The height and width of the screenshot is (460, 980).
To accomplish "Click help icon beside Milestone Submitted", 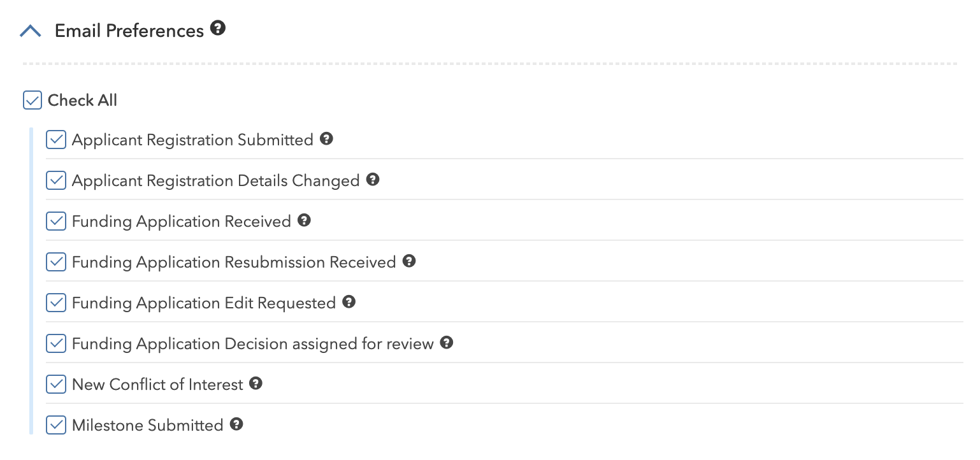I will [x=236, y=424].
